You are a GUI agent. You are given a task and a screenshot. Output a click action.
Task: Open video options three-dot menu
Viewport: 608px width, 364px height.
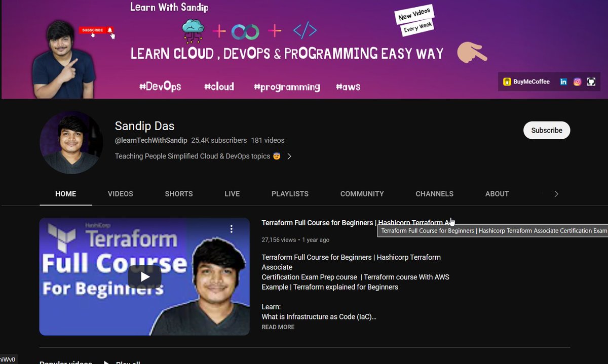click(232, 229)
